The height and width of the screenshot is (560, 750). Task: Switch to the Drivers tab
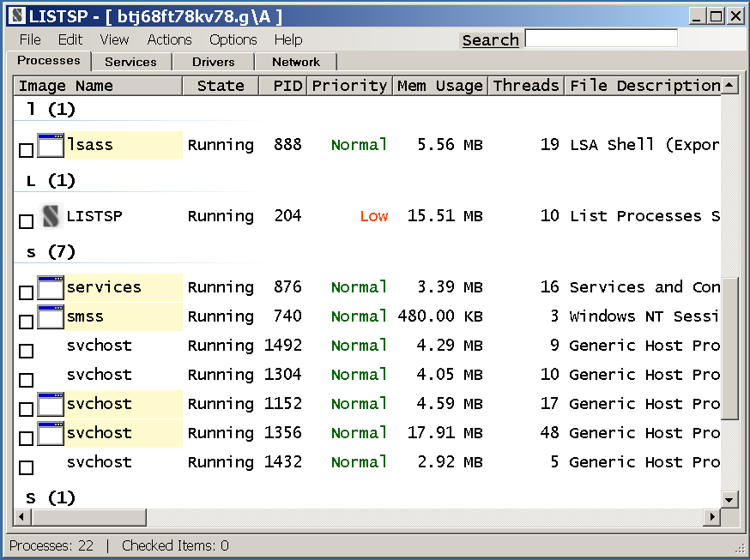click(214, 62)
